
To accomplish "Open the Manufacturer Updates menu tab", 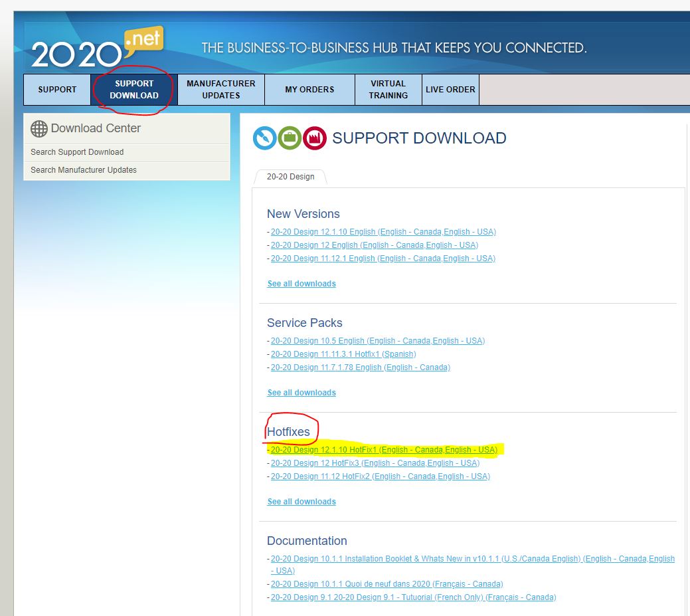I will (x=221, y=90).
